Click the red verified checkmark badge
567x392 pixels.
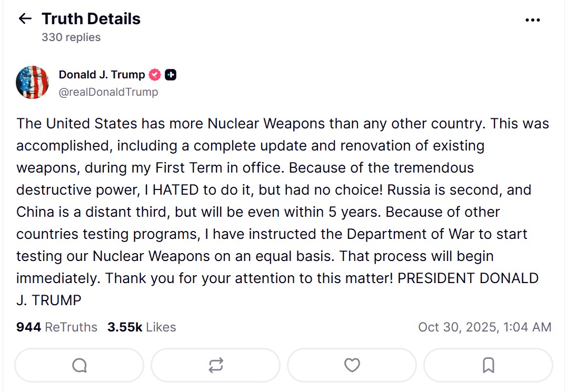(x=155, y=75)
